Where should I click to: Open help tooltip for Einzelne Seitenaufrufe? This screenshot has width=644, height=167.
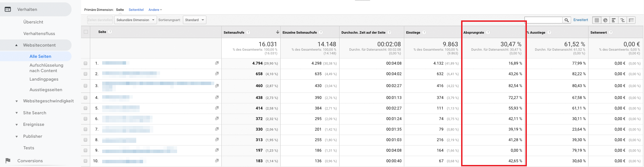pyautogui.click(x=321, y=32)
